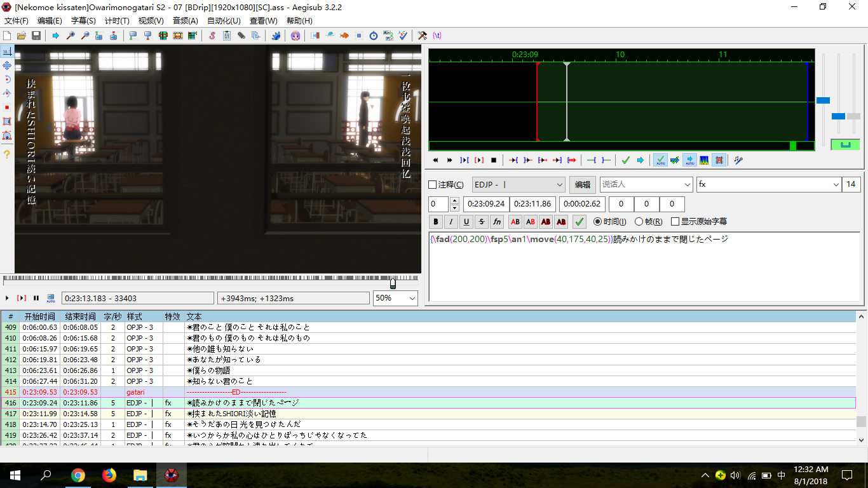868x488 pixels.
Task: Open the Automation manager icon
Action: pos(276,36)
